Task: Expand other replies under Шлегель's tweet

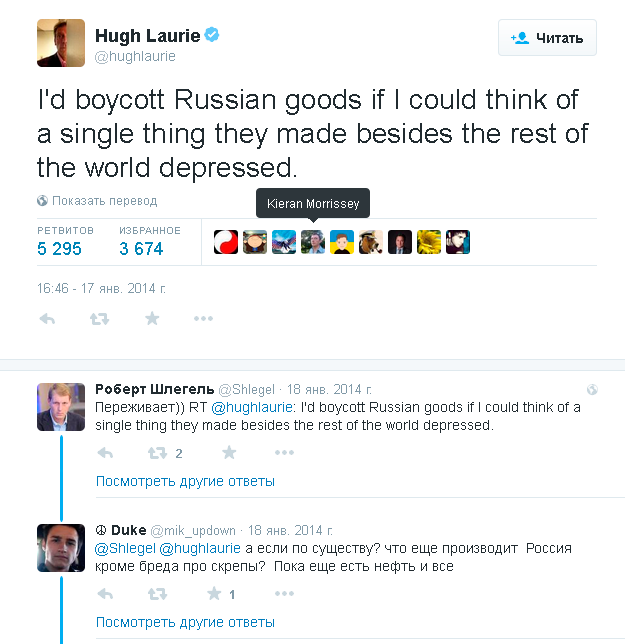Action: 185,481
